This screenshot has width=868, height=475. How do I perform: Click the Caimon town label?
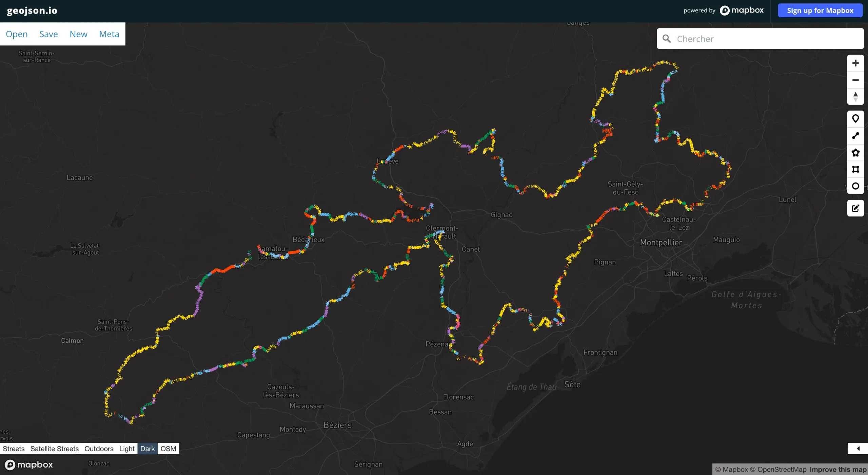(x=72, y=341)
